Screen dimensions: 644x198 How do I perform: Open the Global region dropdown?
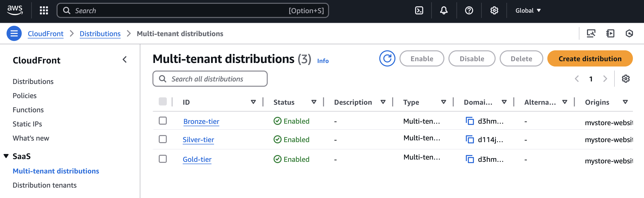tap(528, 11)
